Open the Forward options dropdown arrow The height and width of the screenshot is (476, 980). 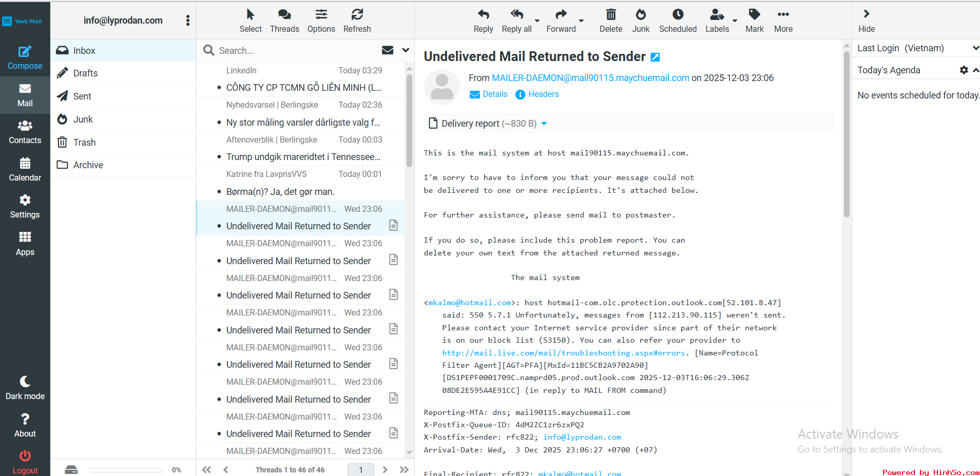point(581,21)
